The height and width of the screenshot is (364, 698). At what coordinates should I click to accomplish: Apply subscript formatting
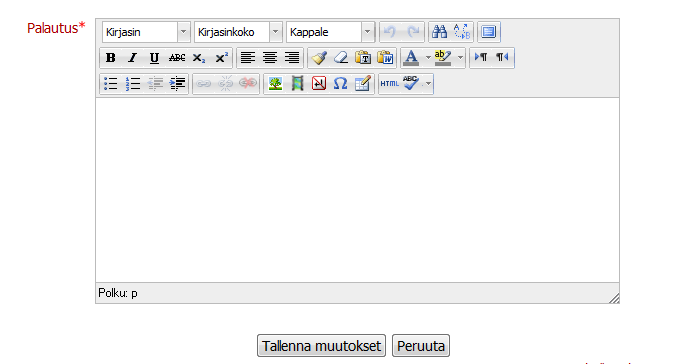tap(199, 58)
